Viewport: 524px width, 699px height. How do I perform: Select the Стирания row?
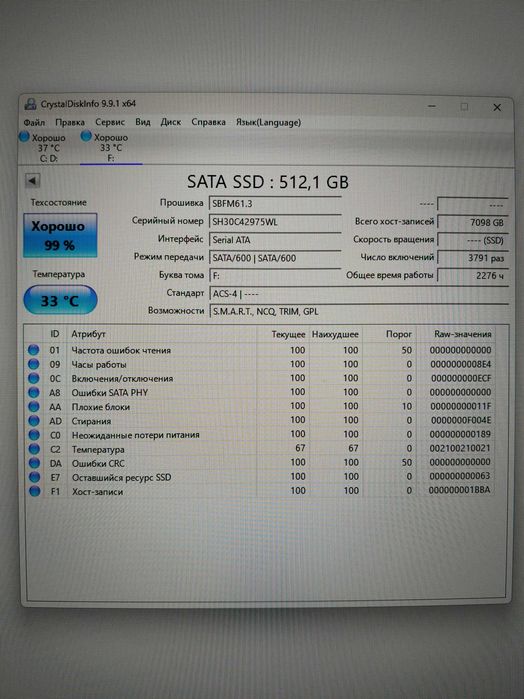(x=260, y=420)
